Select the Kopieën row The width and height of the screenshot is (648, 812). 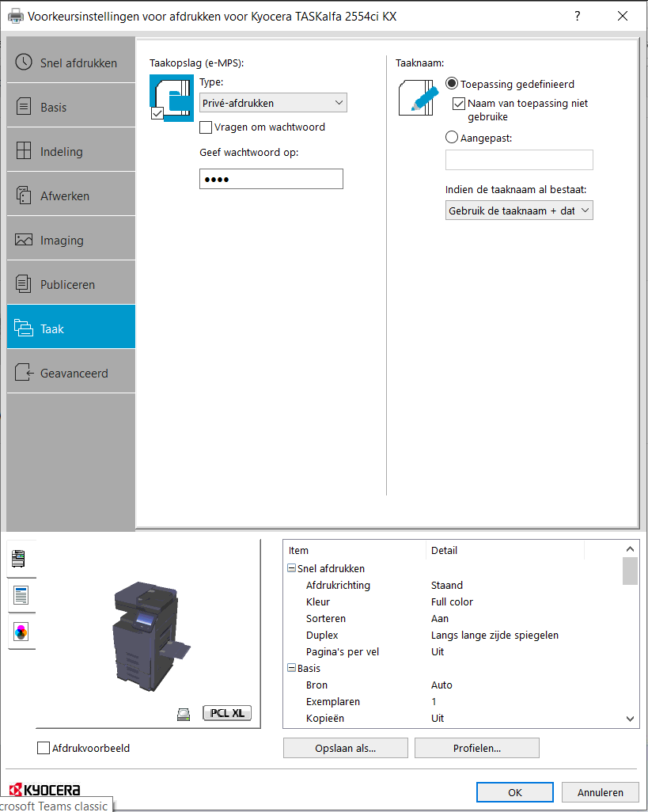(x=453, y=718)
